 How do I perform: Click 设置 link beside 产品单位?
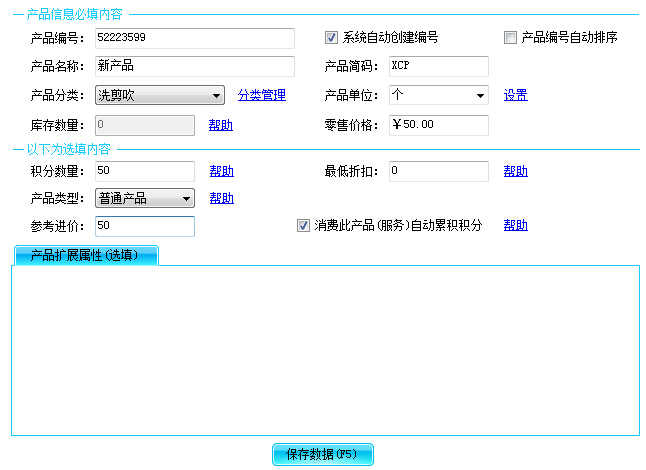pyautogui.click(x=515, y=96)
